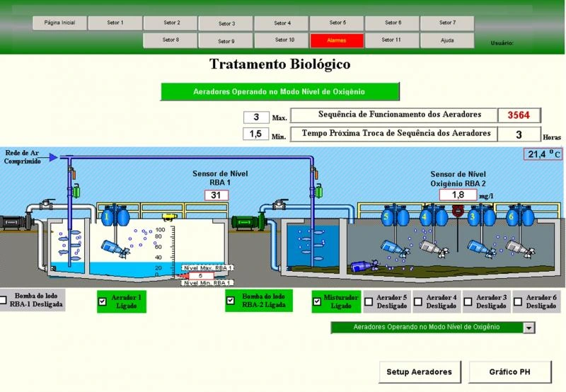Open the aerator operating mode dropdown
This screenshot has width=566, height=392.
coord(528,328)
